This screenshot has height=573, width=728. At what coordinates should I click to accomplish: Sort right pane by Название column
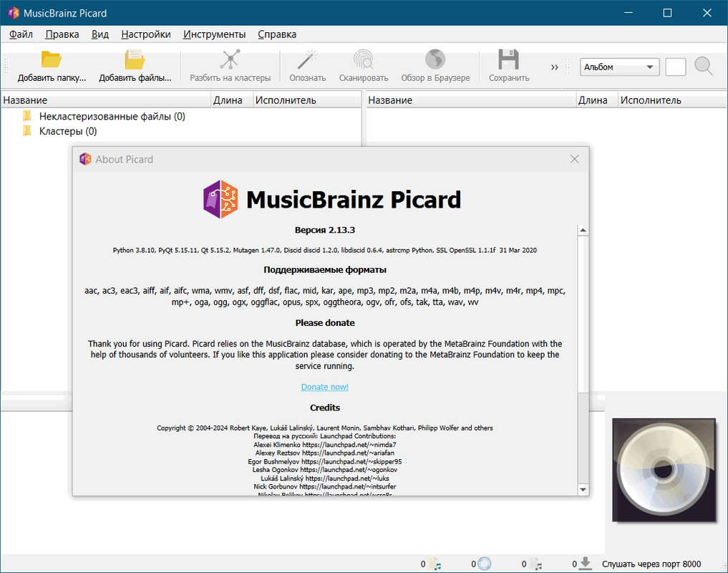pos(471,100)
